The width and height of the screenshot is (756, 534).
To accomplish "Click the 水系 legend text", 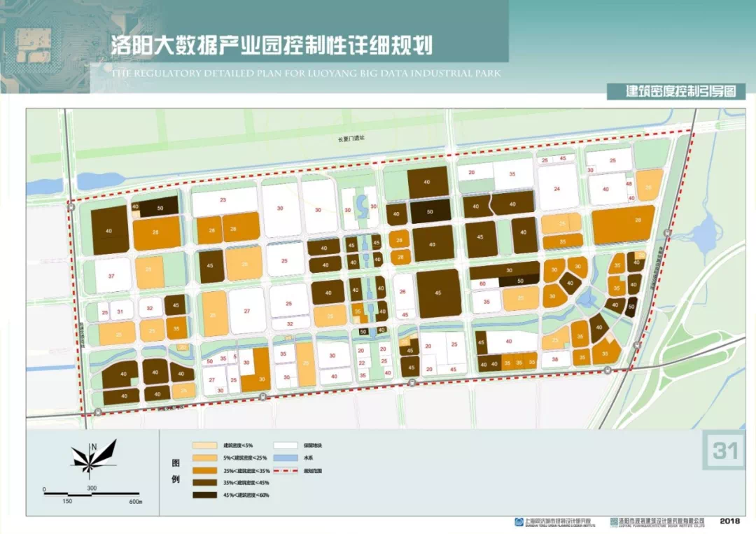I will (308, 458).
